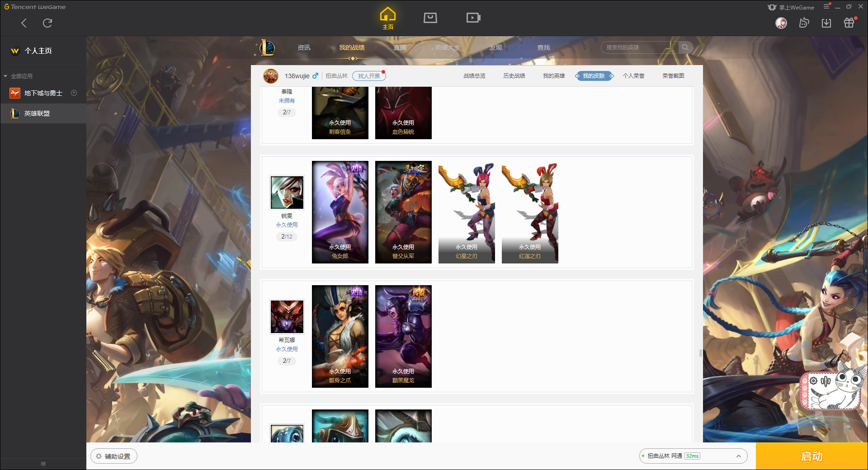Switch to 个人荣誉 sub-tab

point(633,76)
